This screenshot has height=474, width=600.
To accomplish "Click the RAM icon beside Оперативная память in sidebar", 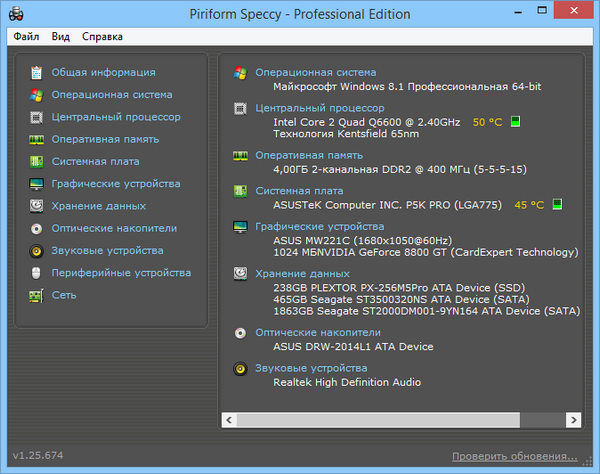I will [x=36, y=139].
